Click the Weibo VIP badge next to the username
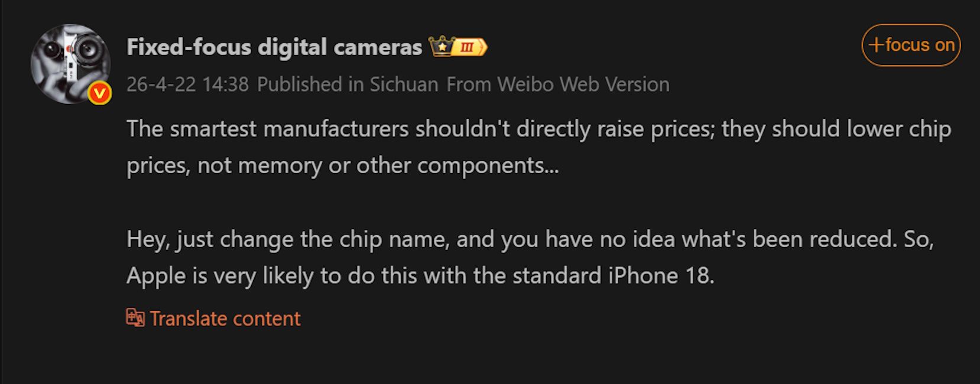The width and height of the screenshot is (980, 384). [442, 45]
